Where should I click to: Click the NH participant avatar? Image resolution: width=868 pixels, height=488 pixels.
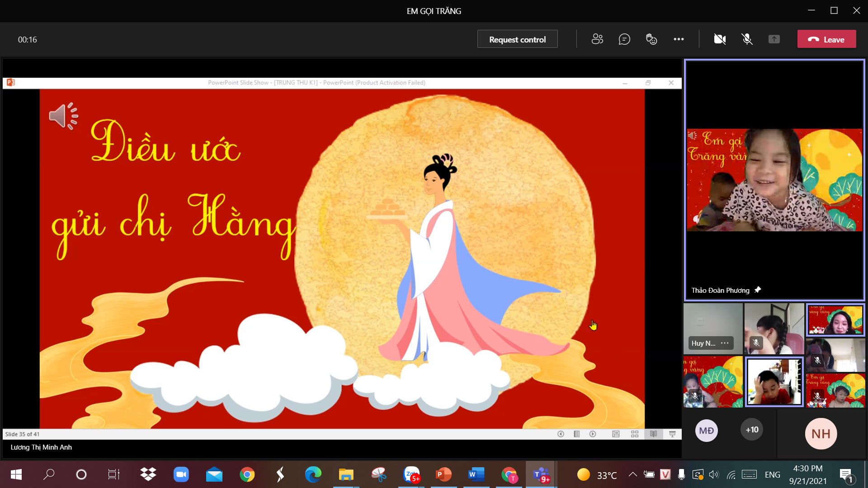821,434
